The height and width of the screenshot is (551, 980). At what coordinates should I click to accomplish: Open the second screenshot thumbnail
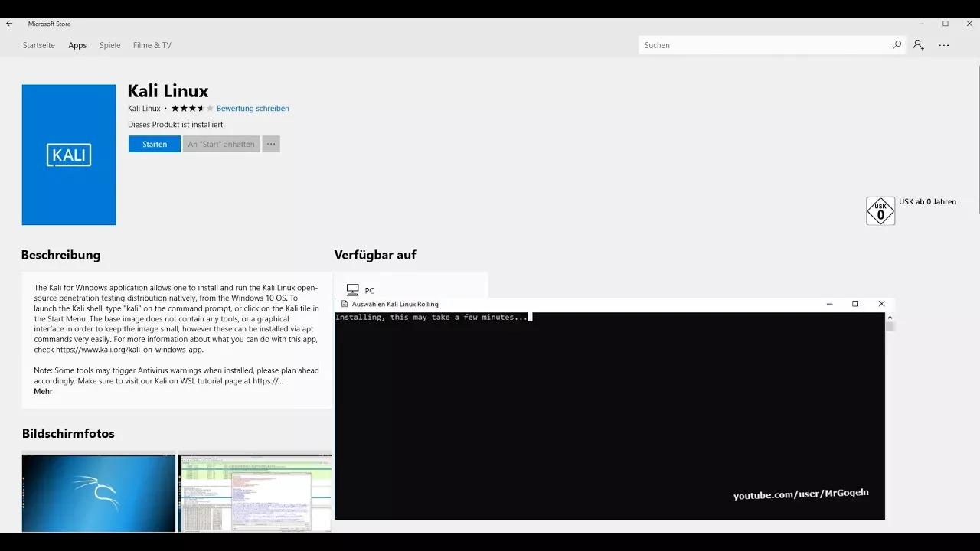coord(255,493)
